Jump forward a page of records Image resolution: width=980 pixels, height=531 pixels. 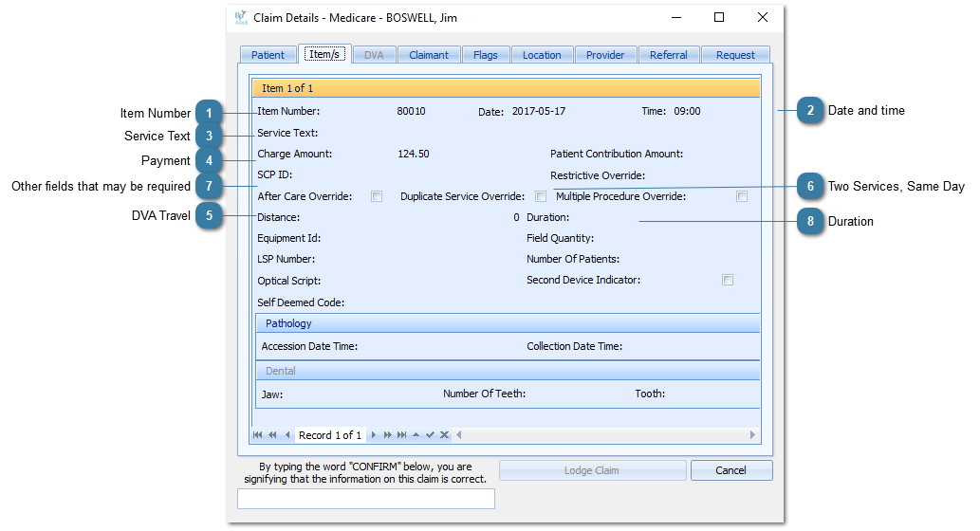pos(387,435)
